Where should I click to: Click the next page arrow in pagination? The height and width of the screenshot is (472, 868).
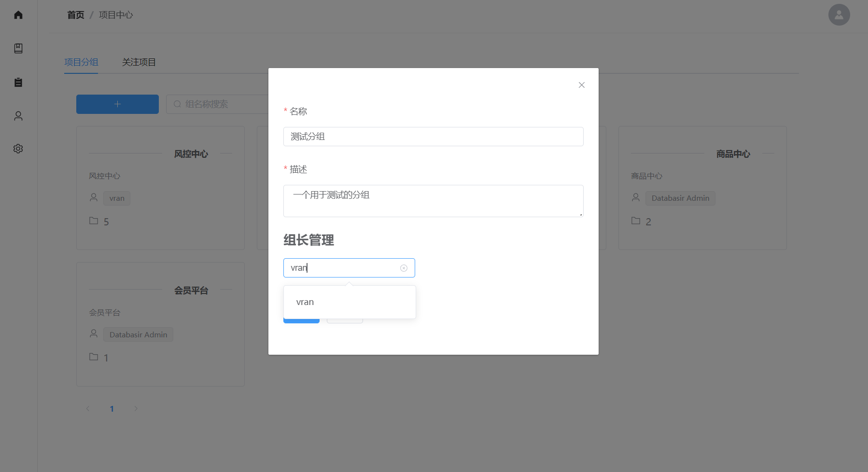[x=136, y=409]
